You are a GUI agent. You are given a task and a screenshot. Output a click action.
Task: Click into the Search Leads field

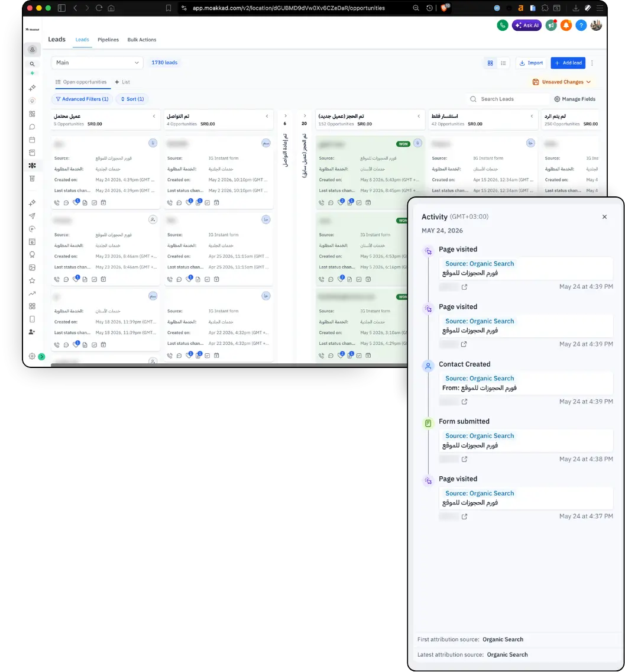pos(507,99)
